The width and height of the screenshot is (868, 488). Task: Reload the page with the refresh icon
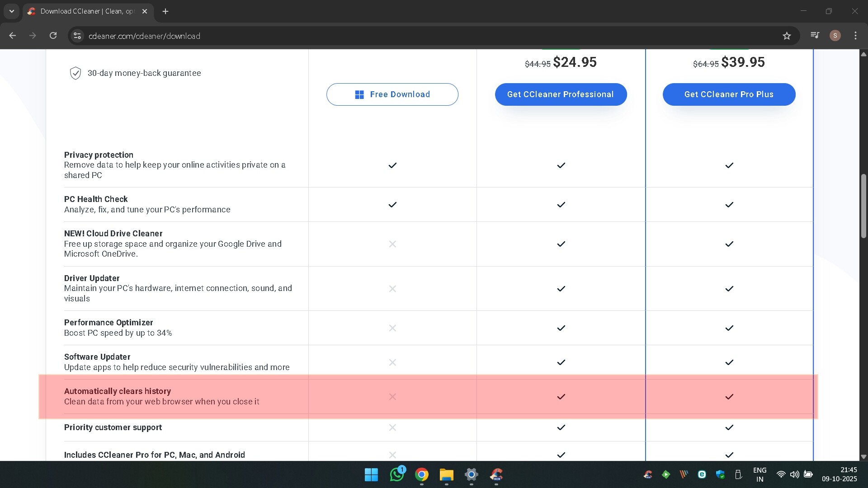[53, 36]
